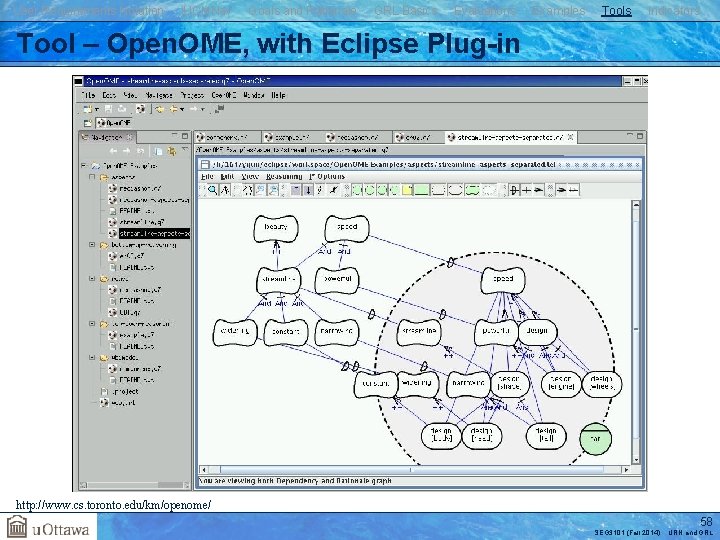Select the cloud-shaped softgoal element tool

472,190
